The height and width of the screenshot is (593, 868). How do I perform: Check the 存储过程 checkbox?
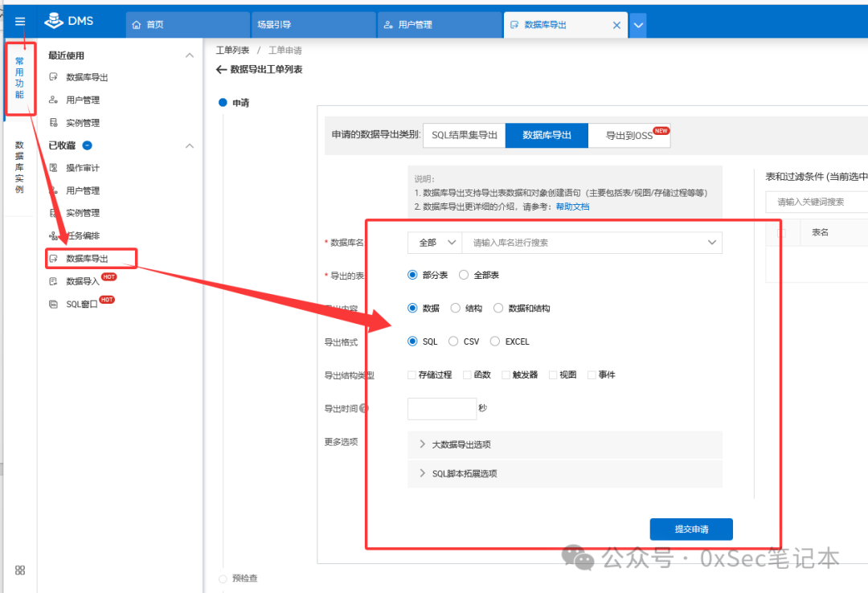point(411,375)
